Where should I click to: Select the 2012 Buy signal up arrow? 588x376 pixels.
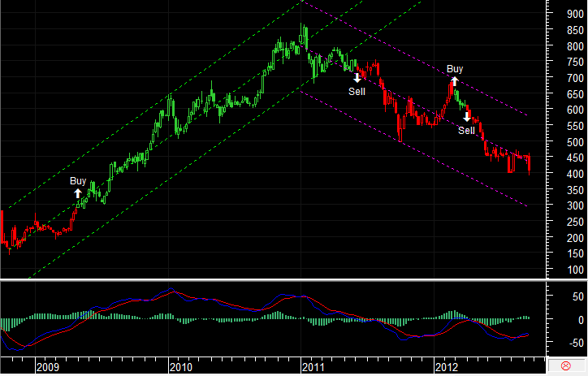(455, 81)
